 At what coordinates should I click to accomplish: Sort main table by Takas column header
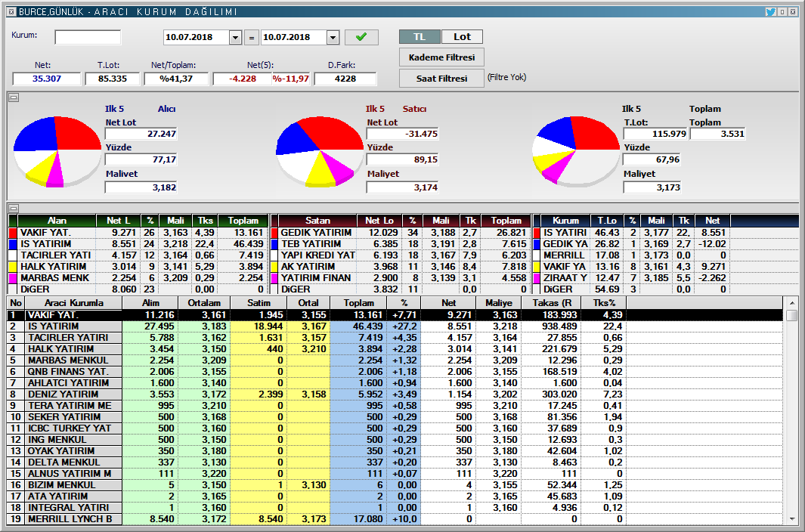point(551,303)
